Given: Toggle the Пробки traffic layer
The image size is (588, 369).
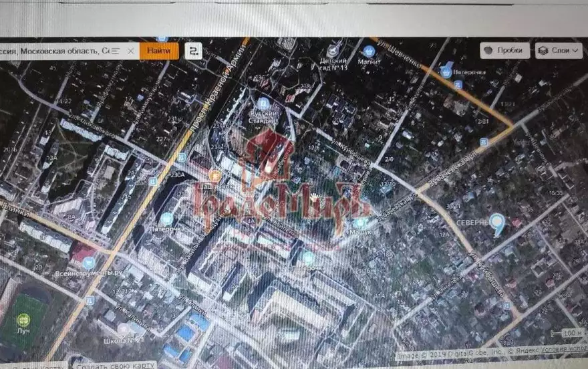Looking at the screenshot, I should coord(504,50).
